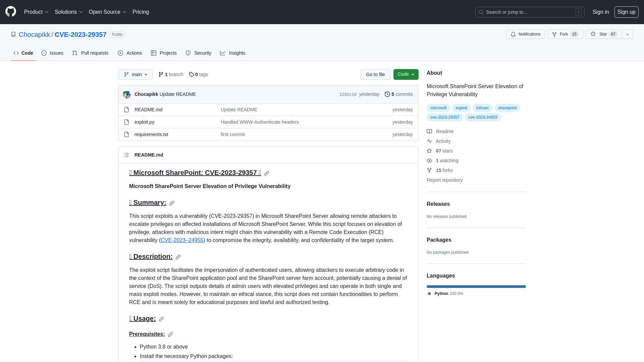This screenshot has width=644, height=362.
Task: Switch to the Security tab
Action: [x=199, y=53]
